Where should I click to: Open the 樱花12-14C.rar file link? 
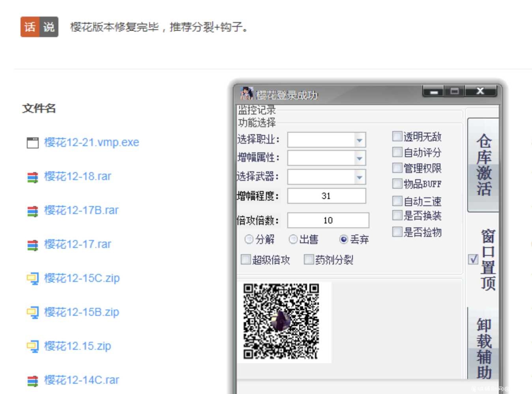click(82, 380)
